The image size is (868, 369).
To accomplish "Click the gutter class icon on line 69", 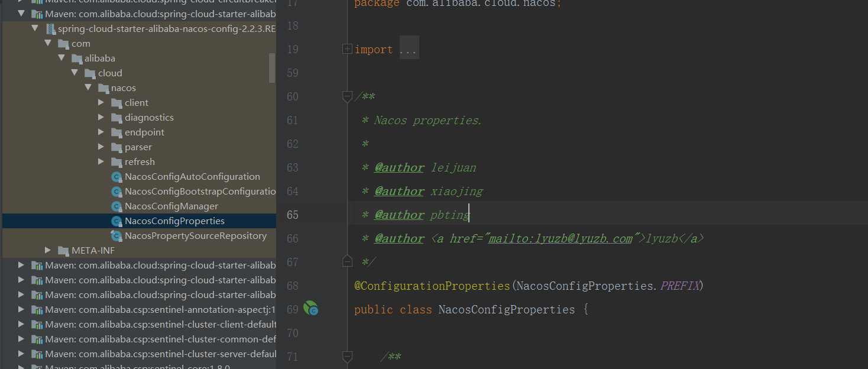I will point(311,308).
